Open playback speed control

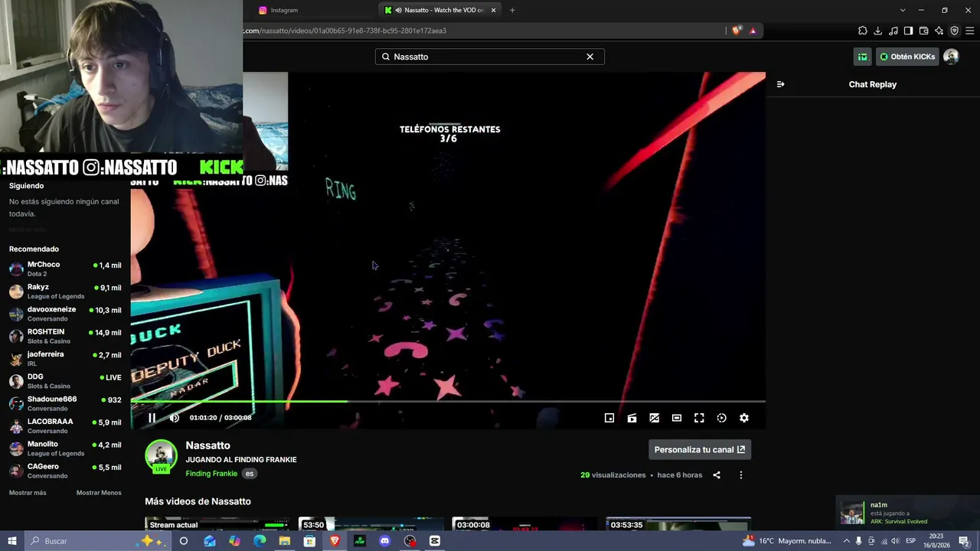pyautogui.click(x=721, y=418)
